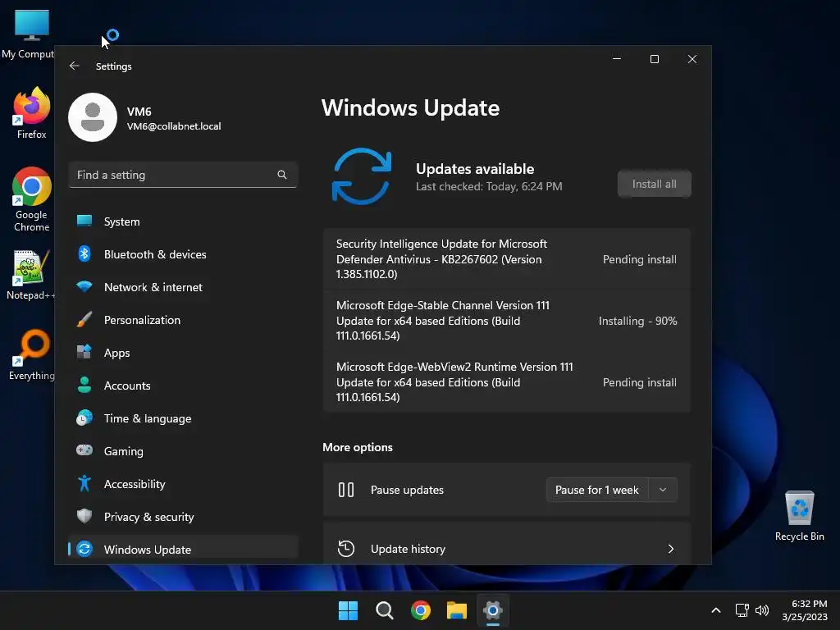840x630 pixels.
Task: Go to Network & internet settings
Action: tap(183, 286)
